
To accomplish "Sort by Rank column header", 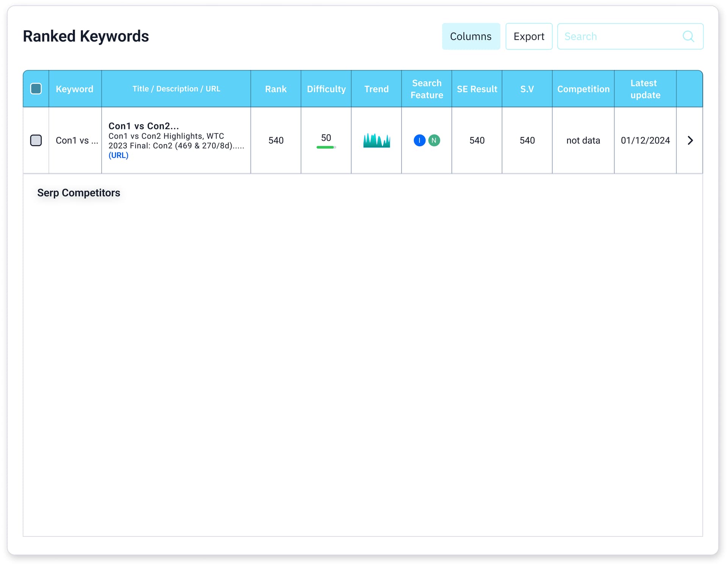I will 276,89.
